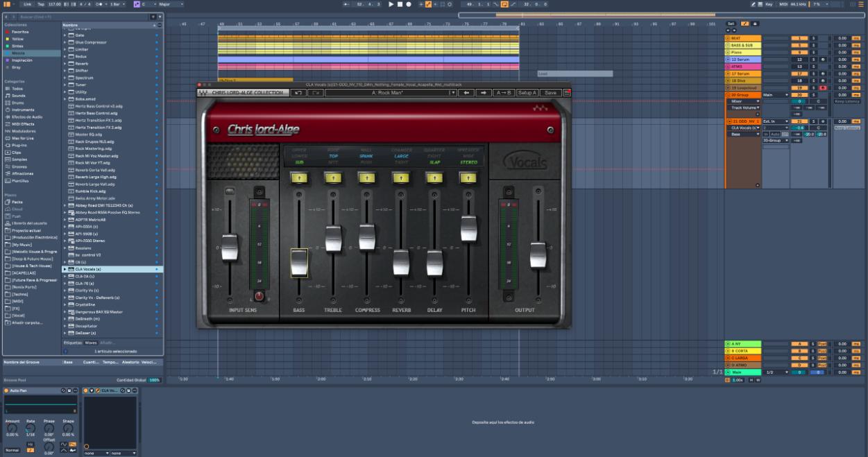Toggle the Treble mode yellow button

pos(333,178)
